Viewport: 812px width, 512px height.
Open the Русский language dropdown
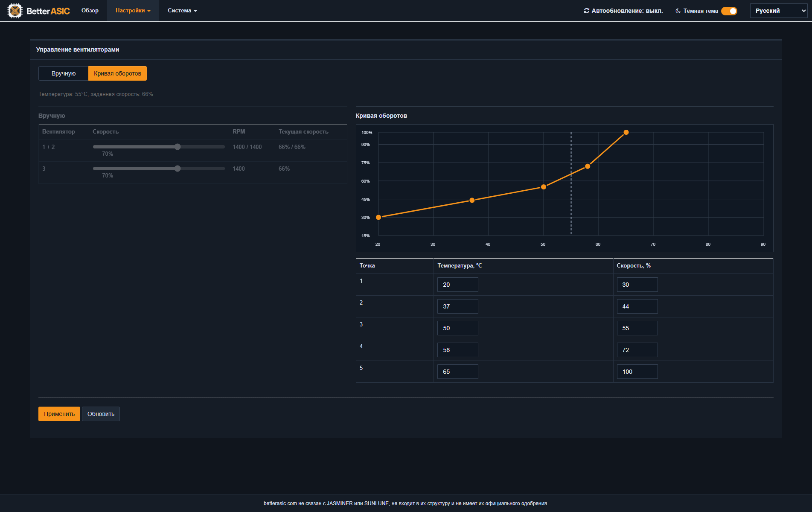(779, 11)
